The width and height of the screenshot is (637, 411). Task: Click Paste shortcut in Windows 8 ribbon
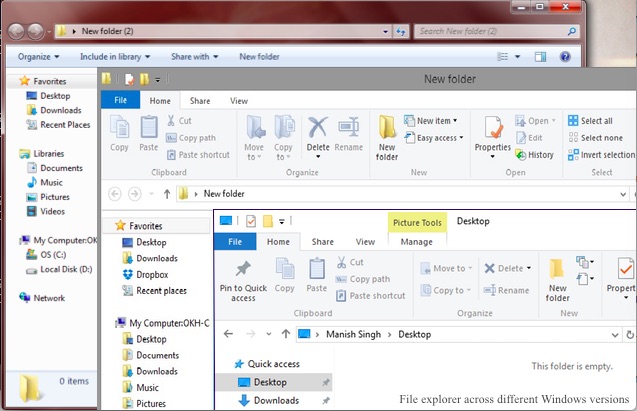198,155
